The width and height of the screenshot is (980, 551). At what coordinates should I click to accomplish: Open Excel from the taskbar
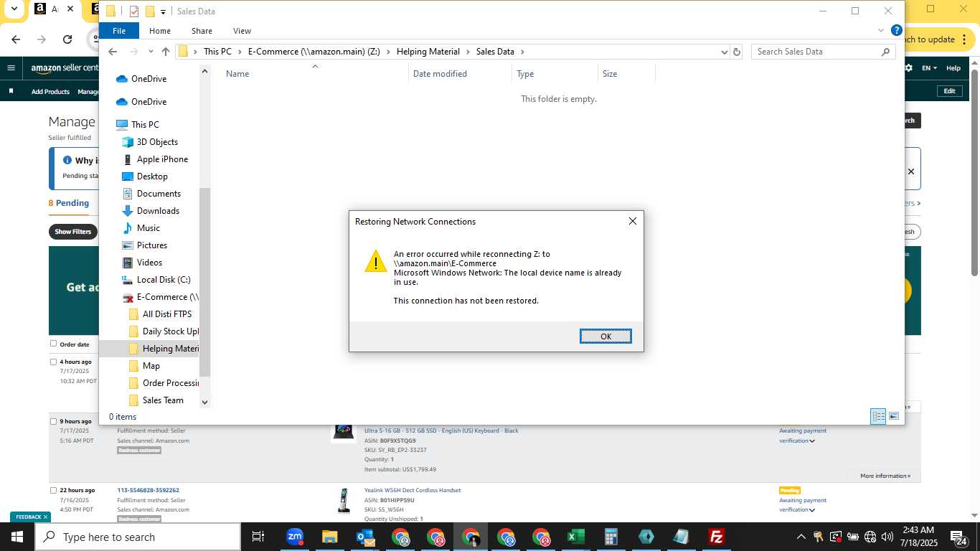click(x=575, y=537)
